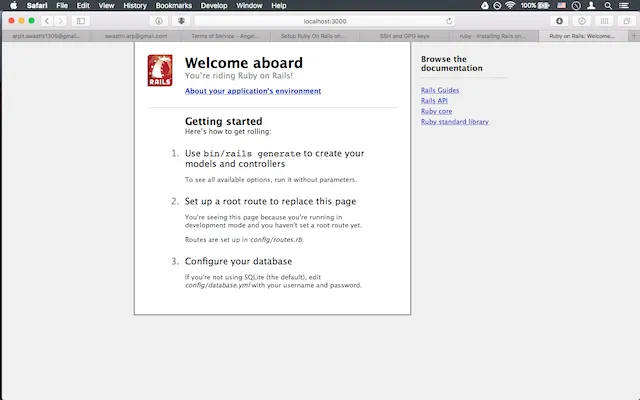
Task: Open the Window menu
Action: coord(249,5)
